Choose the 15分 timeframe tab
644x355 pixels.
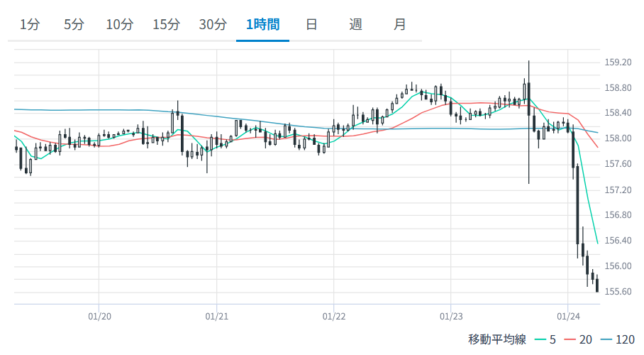[166, 24]
